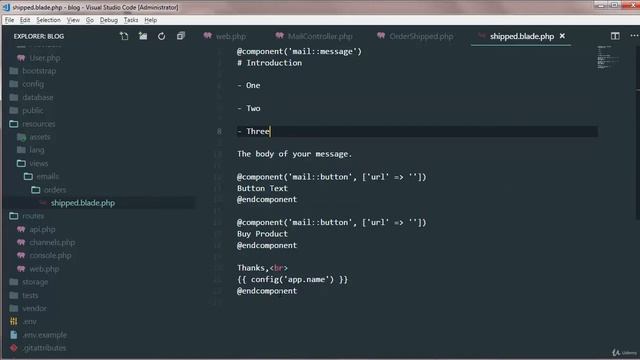Click the '# Introduction' heading line
Screen dimensions: 640x360
pyautogui.click(x=269, y=63)
